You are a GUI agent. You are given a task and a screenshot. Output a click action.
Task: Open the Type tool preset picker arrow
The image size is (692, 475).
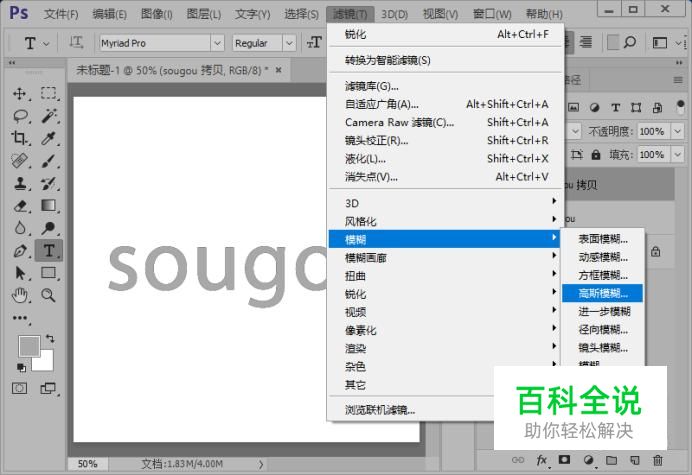pyautogui.click(x=46, y=43)
